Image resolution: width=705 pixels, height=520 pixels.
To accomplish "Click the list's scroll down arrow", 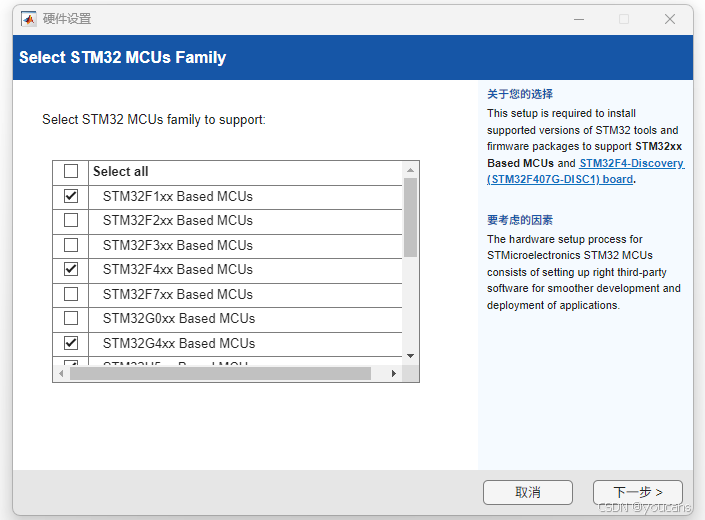I will tap(410, 356).
